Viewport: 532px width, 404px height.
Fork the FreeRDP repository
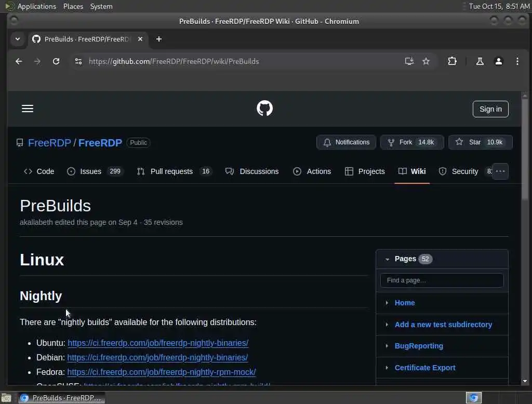pos(412,142)
